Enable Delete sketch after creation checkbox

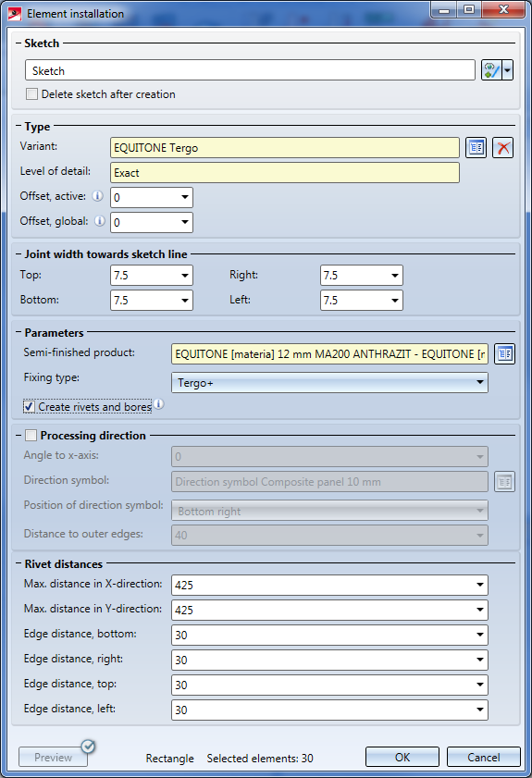point(31,93)
